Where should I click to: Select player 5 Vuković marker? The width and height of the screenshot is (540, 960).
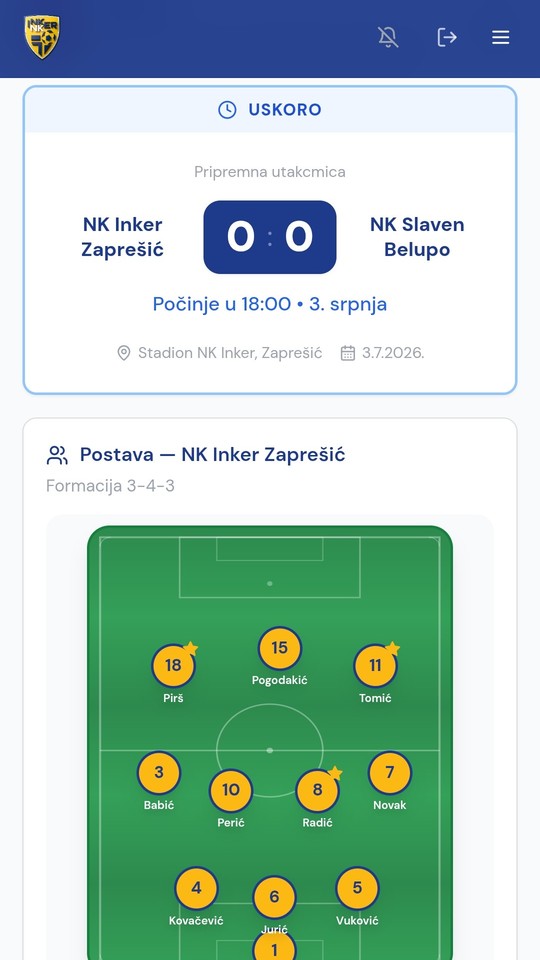[358, 888]
